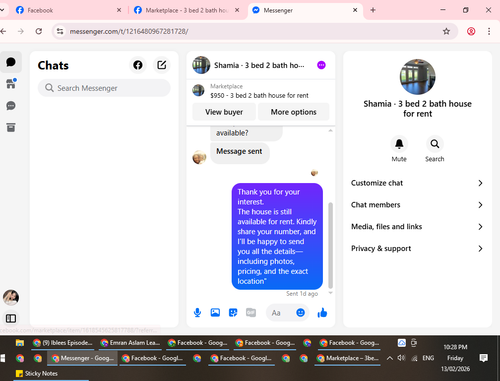Screen dimensions: 500x381
Task: Click the scroll down arrow in chat
Action: point(330,293)
